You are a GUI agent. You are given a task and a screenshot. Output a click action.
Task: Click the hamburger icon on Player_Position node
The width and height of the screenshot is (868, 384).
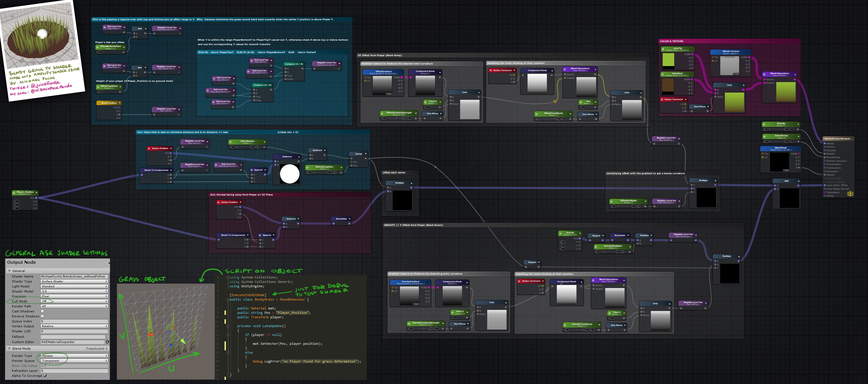coord(14,193)
